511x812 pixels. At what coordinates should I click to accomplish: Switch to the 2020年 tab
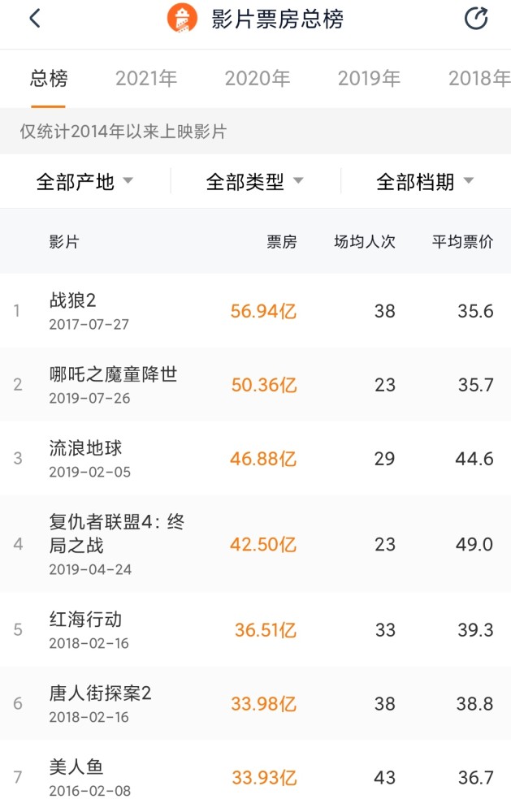(257, 79)
